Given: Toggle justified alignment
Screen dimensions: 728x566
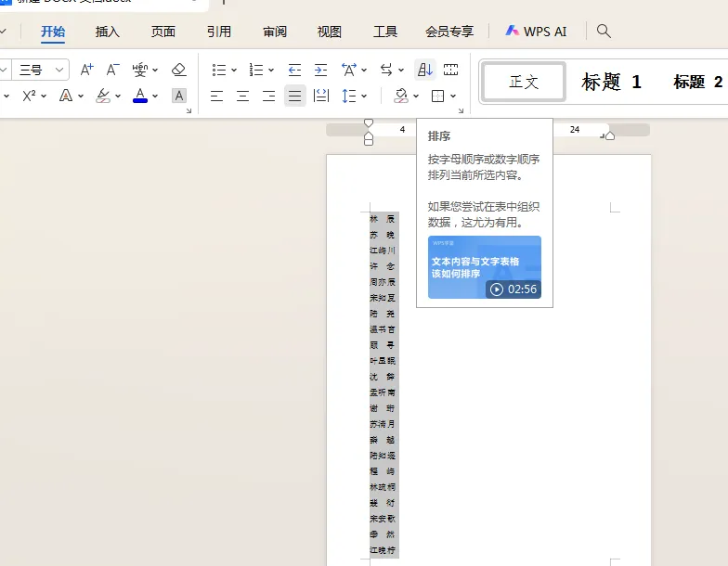Looking at the screenshot, I should coord(295,96).
